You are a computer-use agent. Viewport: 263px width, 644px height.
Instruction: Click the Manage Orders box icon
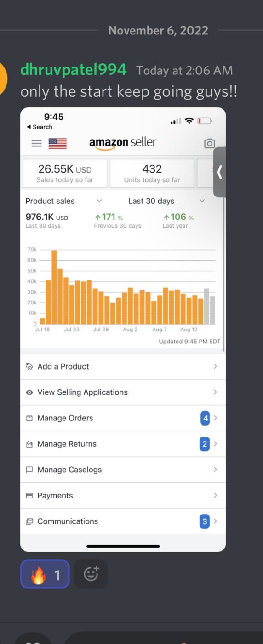pyautogui.click(x=29, y=418)
